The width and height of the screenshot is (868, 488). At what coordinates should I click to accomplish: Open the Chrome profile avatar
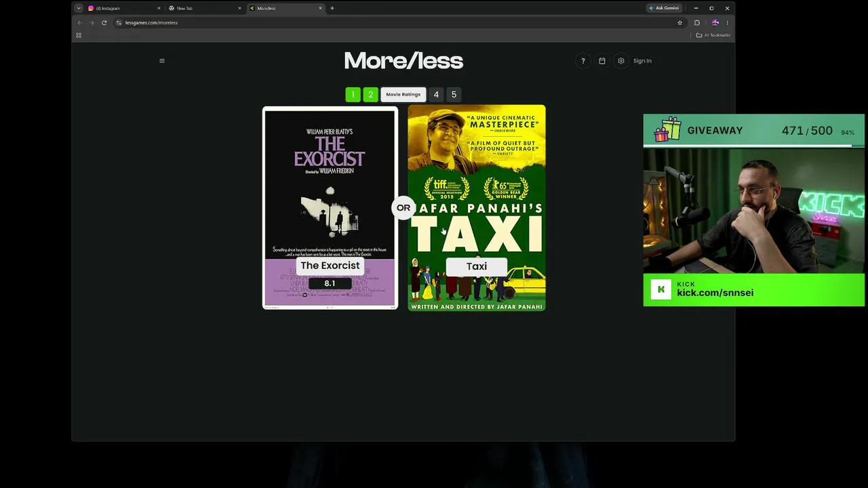(x=715, y=22)
